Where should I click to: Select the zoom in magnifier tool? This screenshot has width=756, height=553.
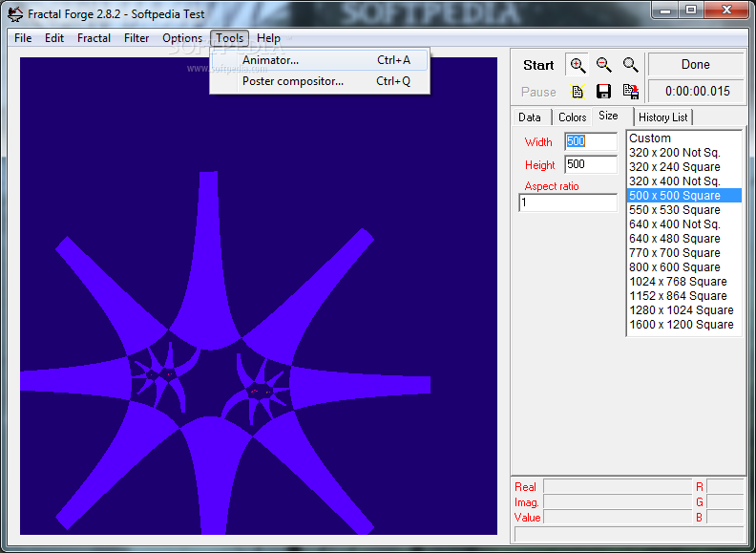(577, 65)
